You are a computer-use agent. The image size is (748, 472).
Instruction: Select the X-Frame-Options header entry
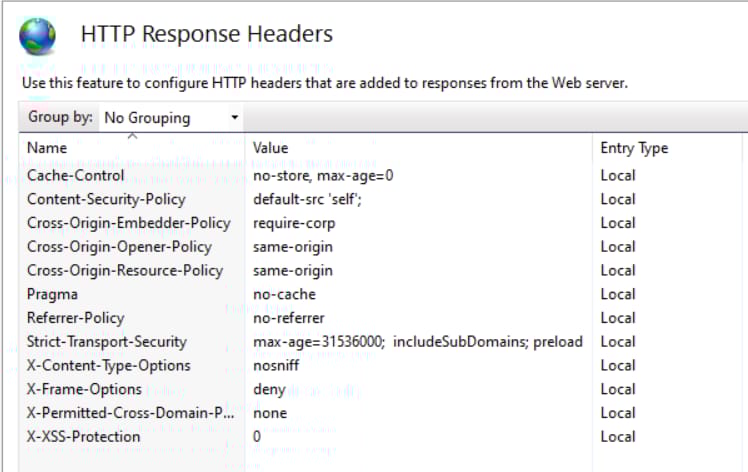[x=84, y=389]
